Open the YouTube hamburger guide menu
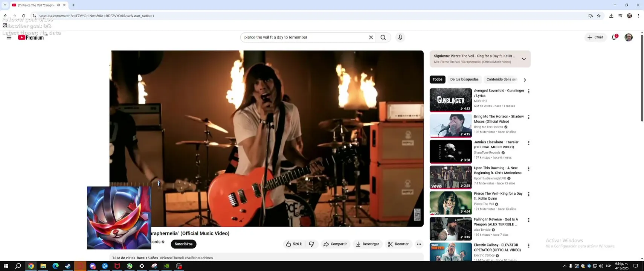The image size is (644, 271). click(x=9, y=37)
